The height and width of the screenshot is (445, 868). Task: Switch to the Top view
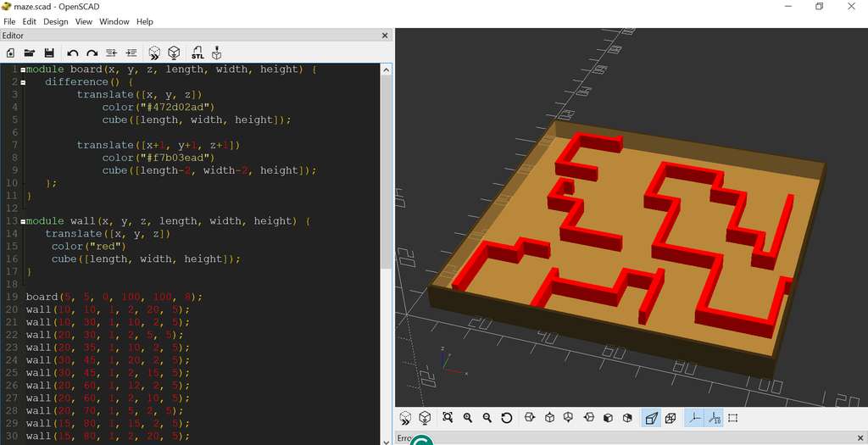click(549, 418)
